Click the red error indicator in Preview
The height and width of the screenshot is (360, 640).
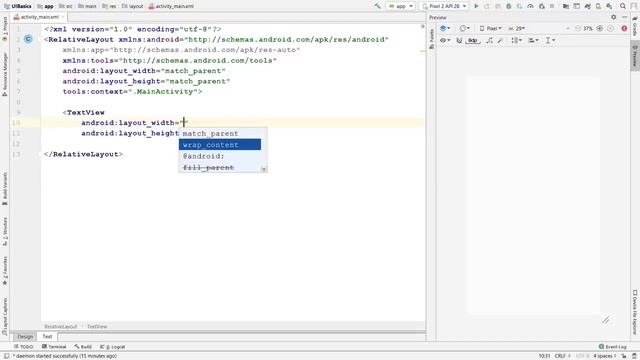click(x=624, y=29)
